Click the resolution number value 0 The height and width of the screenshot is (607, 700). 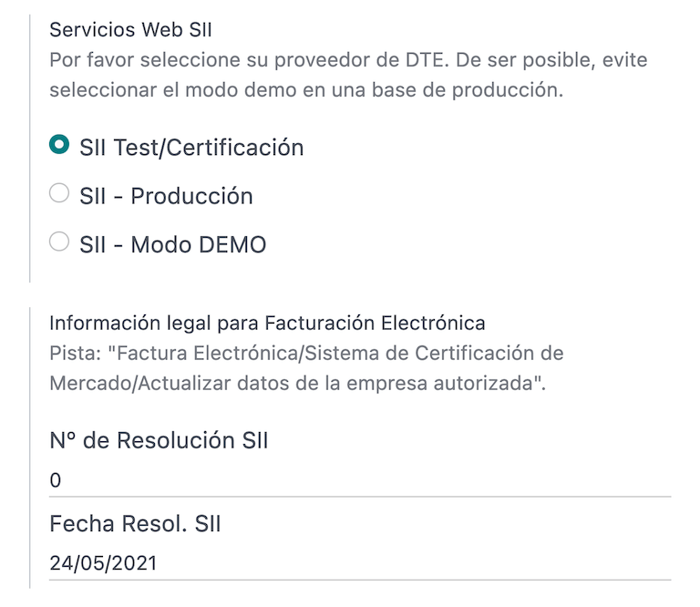pyautogui.click(x=56, y=480)
